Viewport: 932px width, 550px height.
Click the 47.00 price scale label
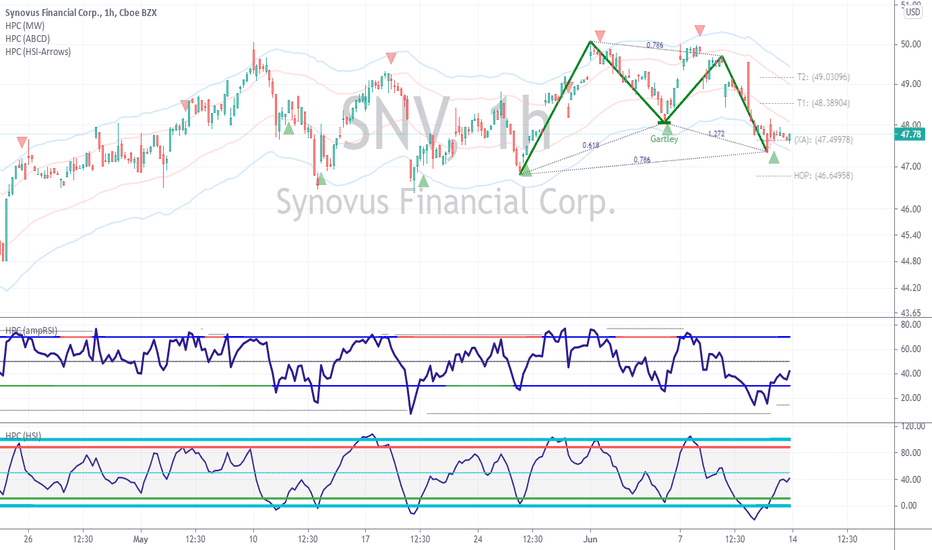[x=911, y=167]
